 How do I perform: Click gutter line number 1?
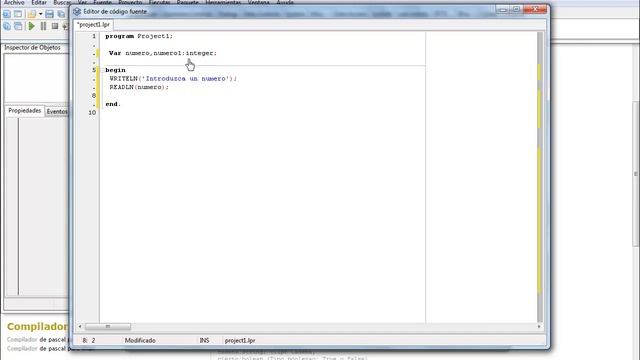(x=94, y=36)
